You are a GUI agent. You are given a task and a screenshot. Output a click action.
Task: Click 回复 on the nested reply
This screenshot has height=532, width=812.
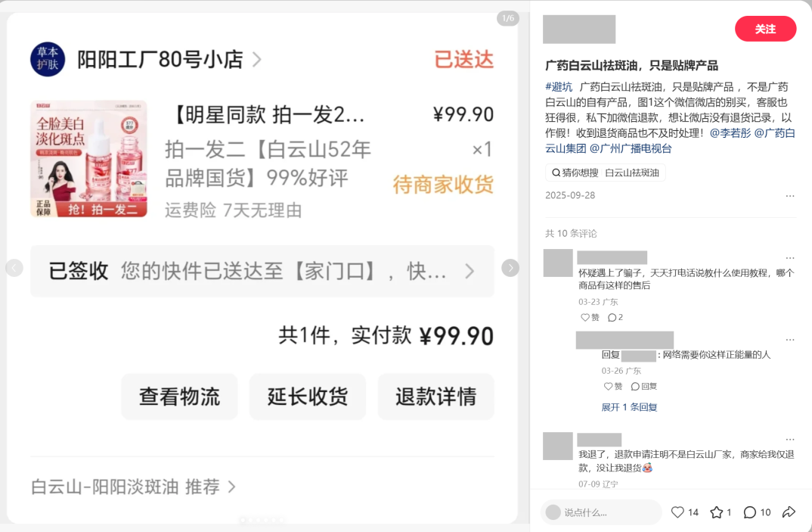point(643,386)
